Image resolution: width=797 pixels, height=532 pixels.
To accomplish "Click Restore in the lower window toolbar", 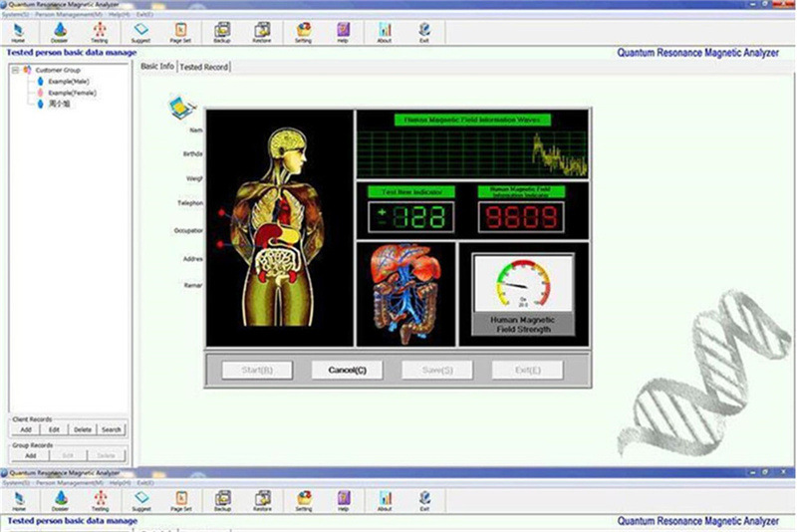I will tap(262, 501).
